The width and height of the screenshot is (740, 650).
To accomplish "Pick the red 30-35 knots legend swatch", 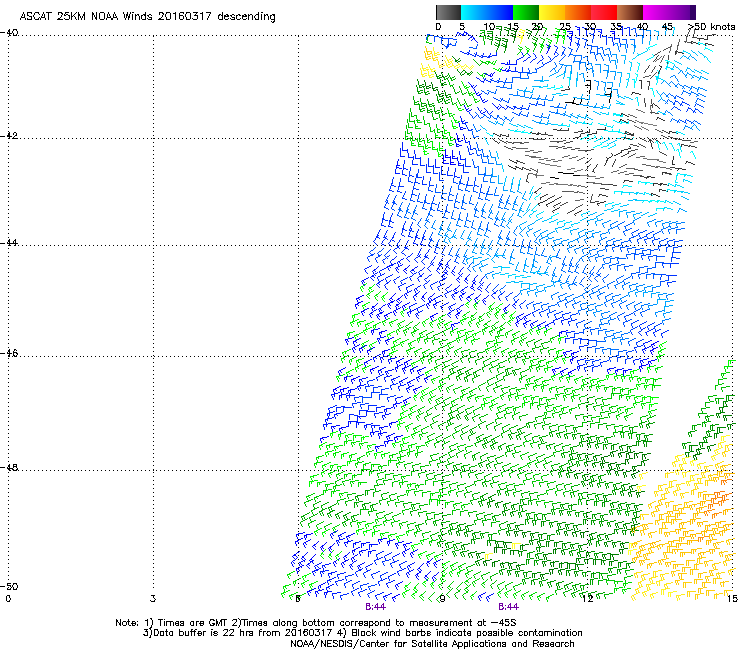I will click(x=604, y=12).
